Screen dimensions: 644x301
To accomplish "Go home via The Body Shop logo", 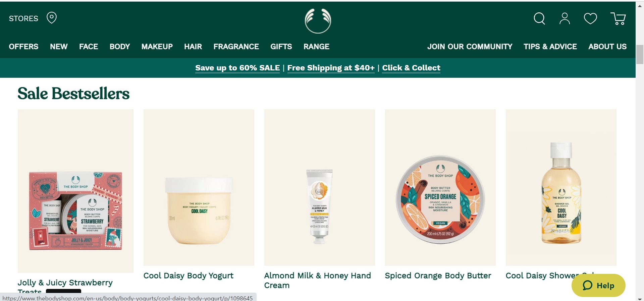I will point(318,21).
